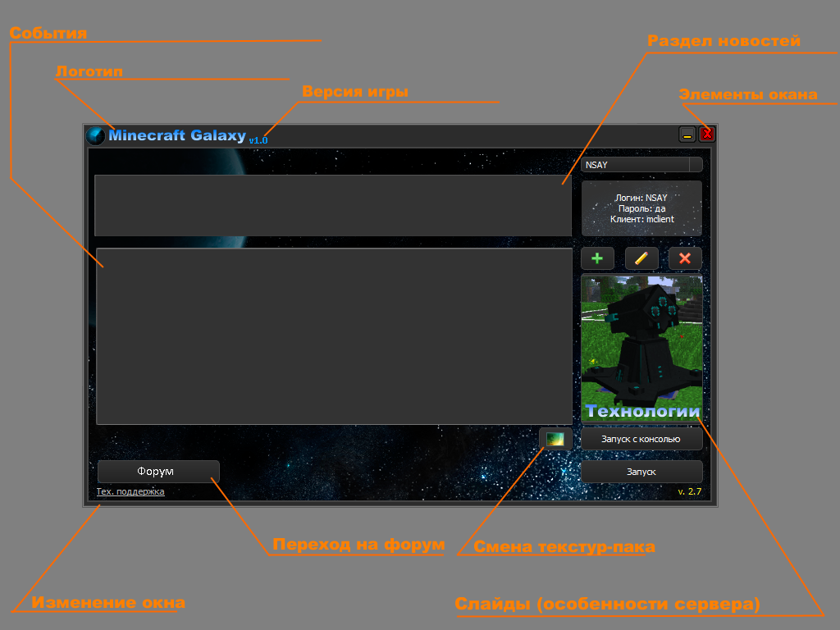Click the Minecraft Galaxy globe logo
The height and width of the screenshot is (630, 840).
[96, 135]
